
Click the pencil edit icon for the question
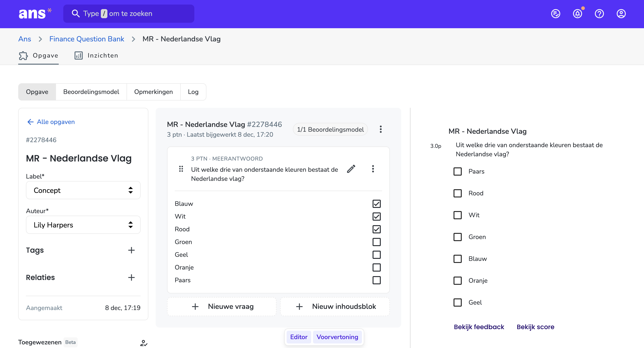[x=351, y=169]
